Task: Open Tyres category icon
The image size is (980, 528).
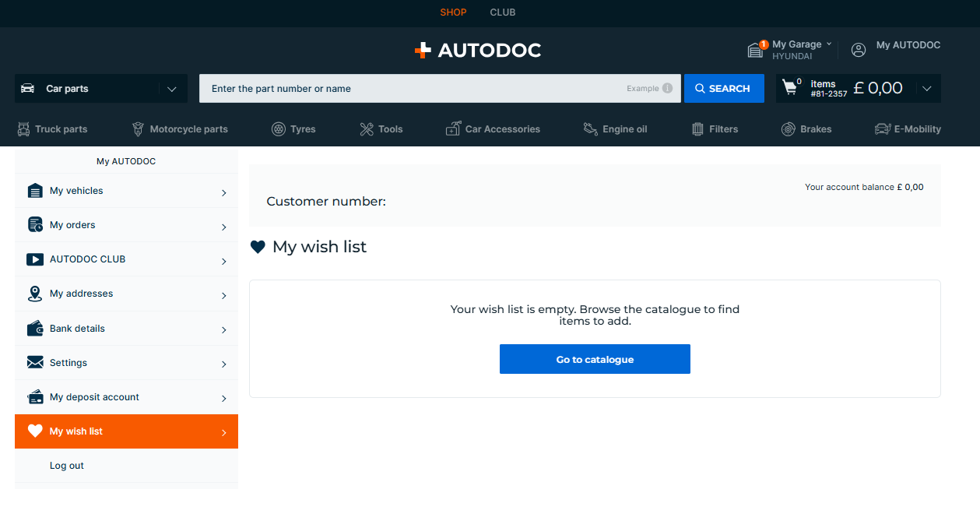Action: [278, 129]
